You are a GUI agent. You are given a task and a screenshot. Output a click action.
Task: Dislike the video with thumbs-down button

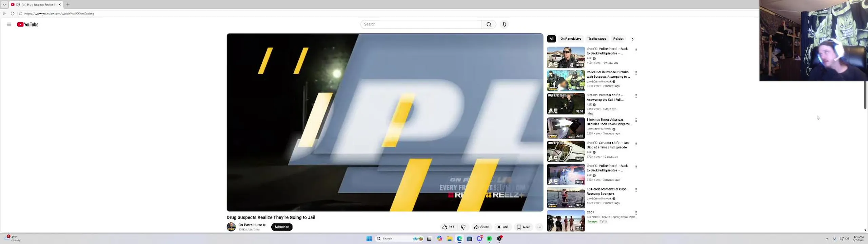click(x=463, y=227)
